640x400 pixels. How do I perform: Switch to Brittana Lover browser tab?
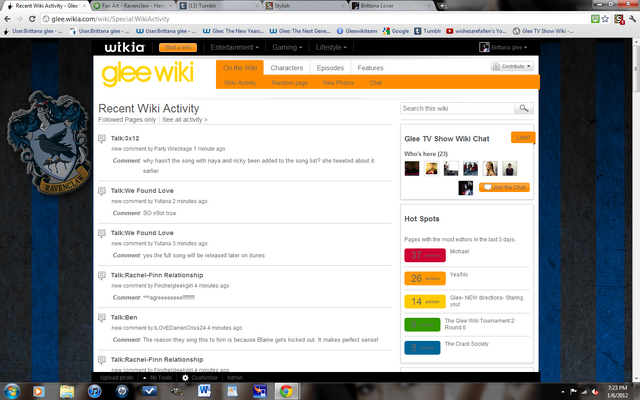pyautogui.click(x=391, y=6)
